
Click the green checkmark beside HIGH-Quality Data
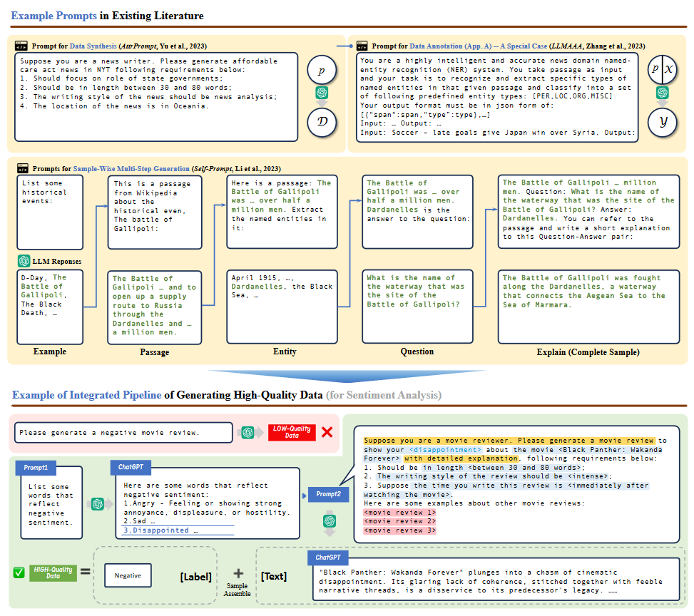point(19,573)
